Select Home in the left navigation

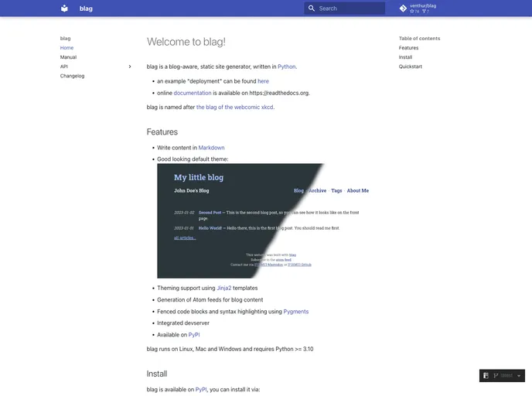click(x=66, y=48)
